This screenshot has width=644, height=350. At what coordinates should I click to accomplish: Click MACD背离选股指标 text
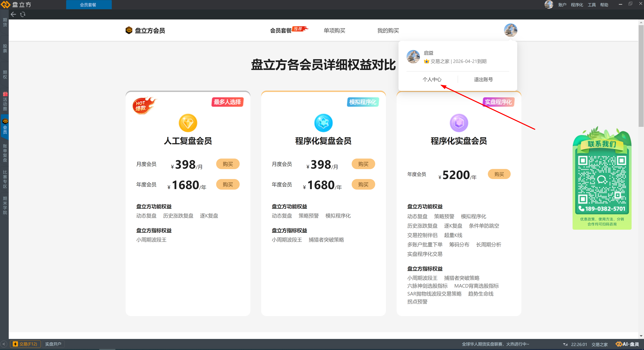[x=476, y=286]
